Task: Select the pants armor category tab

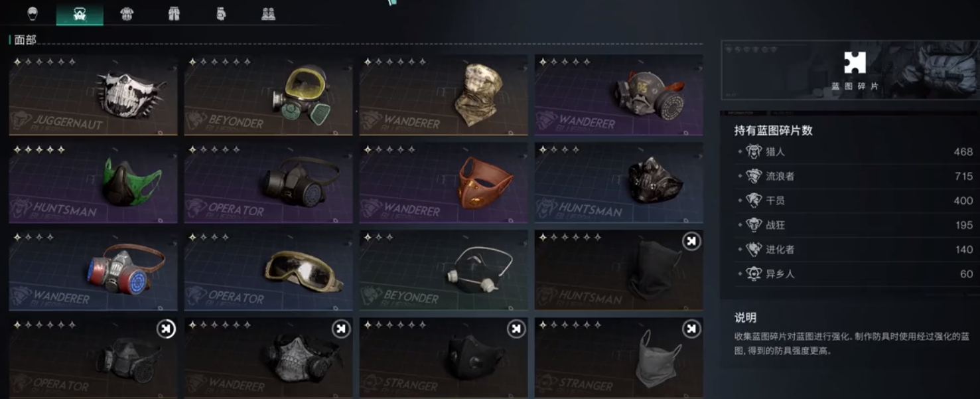Action: point(174,14)
